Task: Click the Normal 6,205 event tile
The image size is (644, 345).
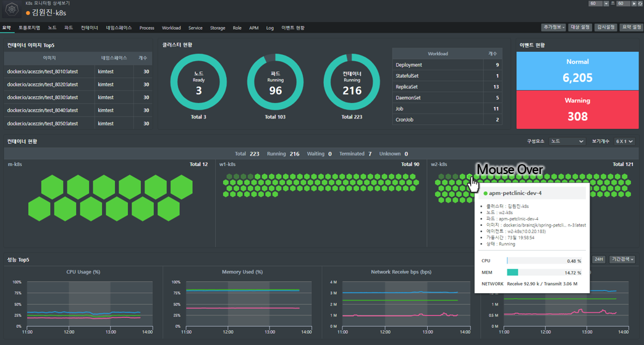Action: coord(577,71)
